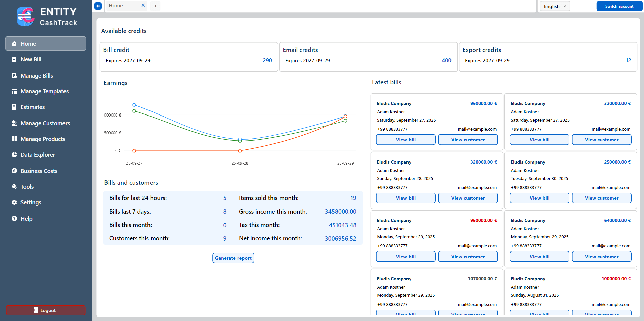
Task: Click the Home icon in sidebar
Action: 14,44
